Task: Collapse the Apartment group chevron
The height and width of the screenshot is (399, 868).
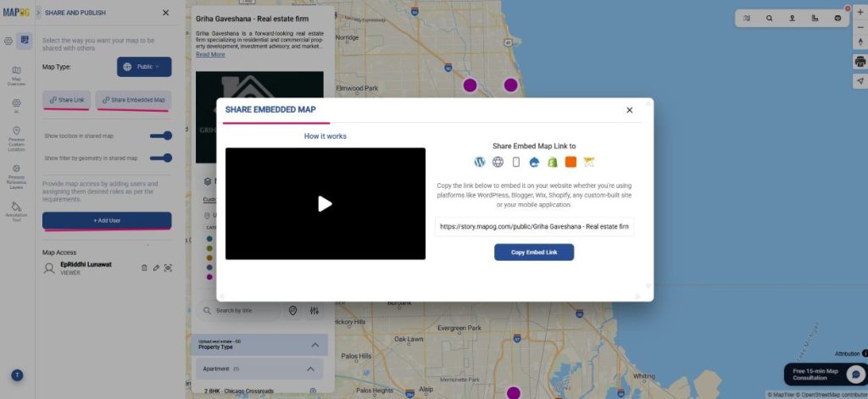Action: point(310,369)
